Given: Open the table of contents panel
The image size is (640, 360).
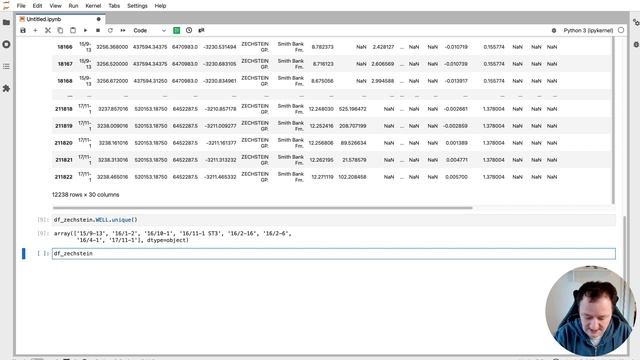Looking at the screenshot, I should (x=6, y=66).
